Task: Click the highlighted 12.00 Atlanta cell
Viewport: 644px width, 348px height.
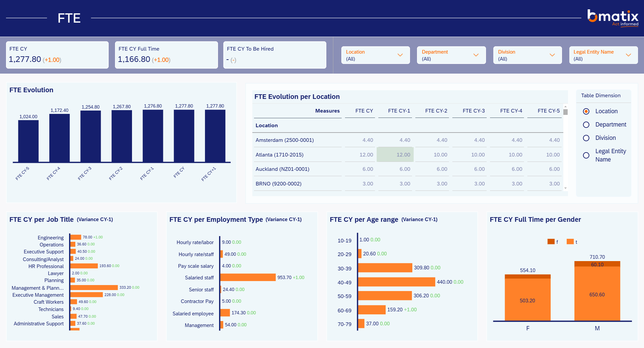Action: [x=395, y=155]
